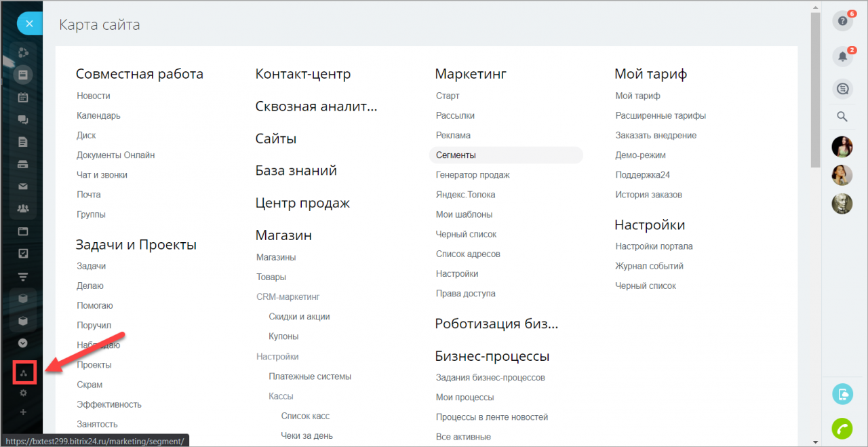Open the Рассылки link
Image resolution: width=868 pixels, height=447 pixels.
(455, 115)
